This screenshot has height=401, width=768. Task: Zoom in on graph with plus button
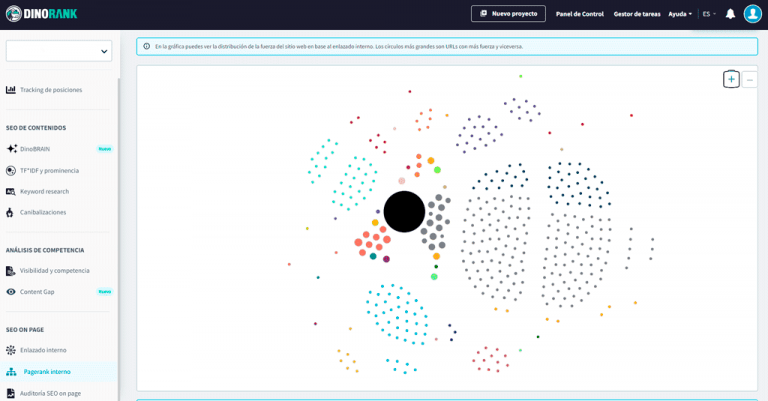731,79
